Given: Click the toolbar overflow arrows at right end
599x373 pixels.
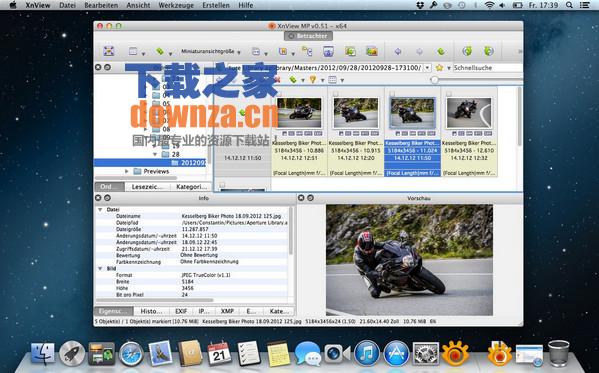Looking at the screenshot, I should coord(520,51).
